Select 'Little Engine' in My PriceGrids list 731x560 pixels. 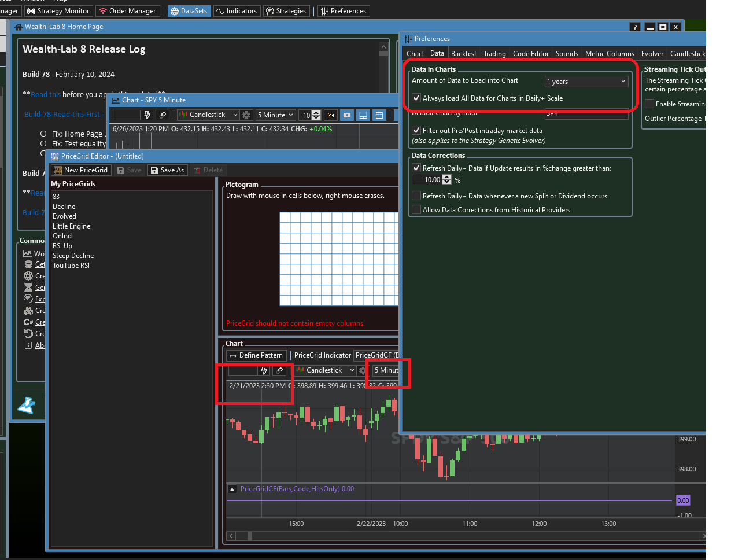[72, 226]
